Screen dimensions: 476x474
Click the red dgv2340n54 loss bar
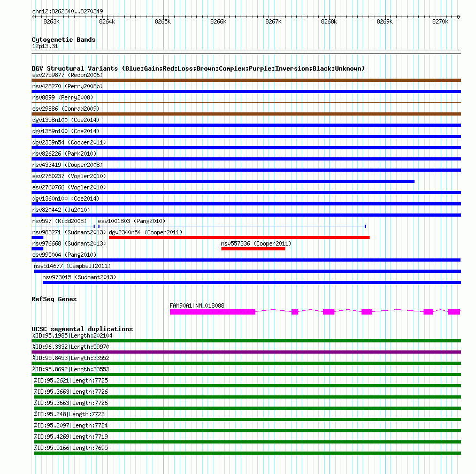point(239,238)
